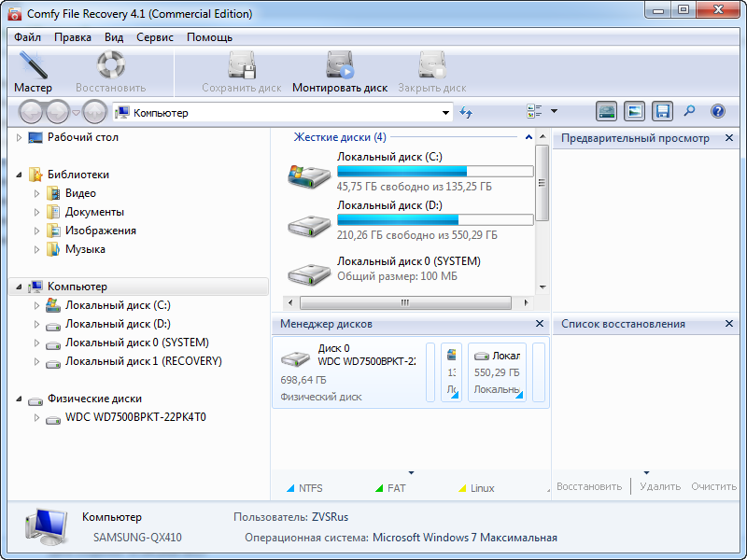Select WDC WD7500BPKT-22PK4T0 in tree

pyautogui.click(x=135, y=417)
